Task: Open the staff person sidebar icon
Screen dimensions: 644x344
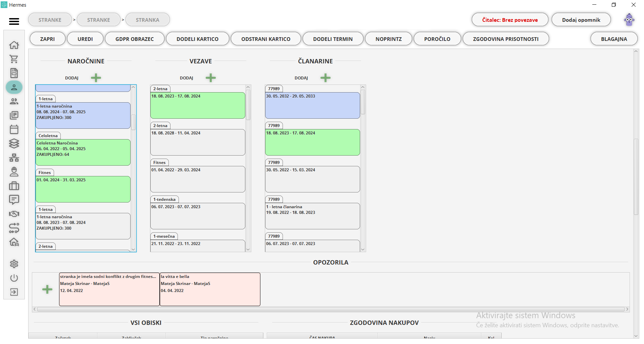Action: click(x=14, y=172)
